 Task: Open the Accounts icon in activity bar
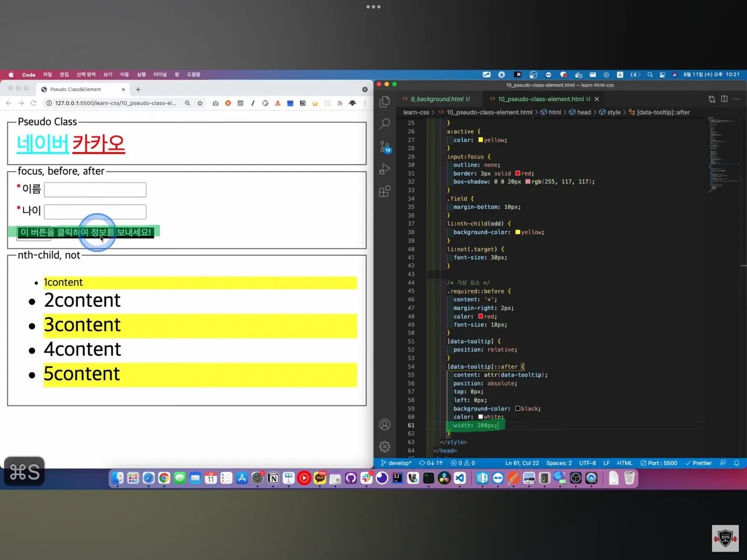[384, 425]
